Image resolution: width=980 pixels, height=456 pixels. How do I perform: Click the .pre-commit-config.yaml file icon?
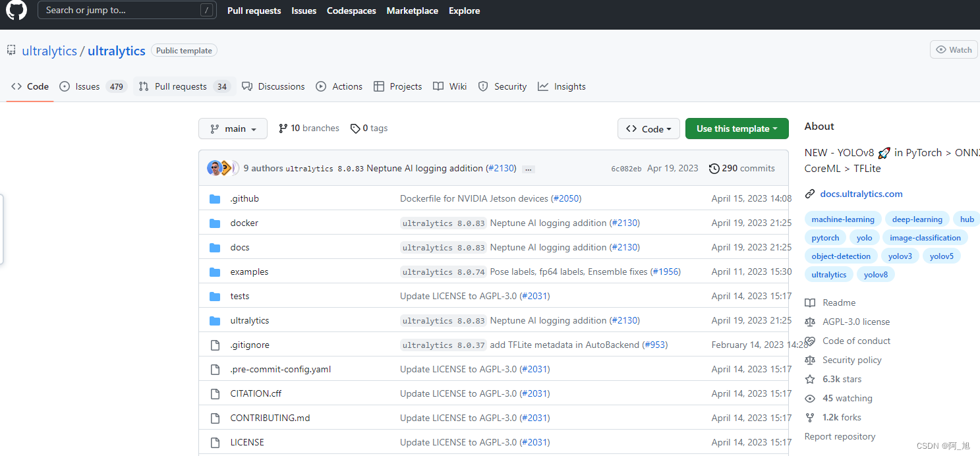pos(214,370)
